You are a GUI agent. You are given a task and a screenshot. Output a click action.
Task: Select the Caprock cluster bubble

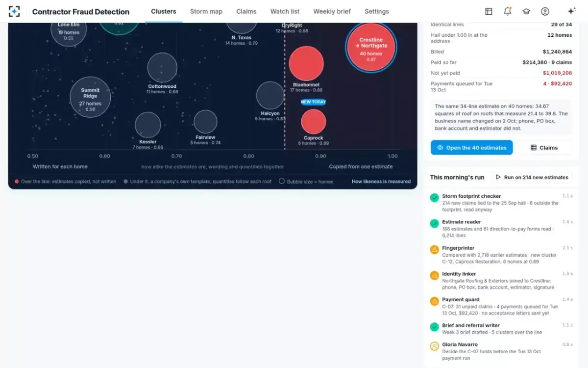point(314,122)
